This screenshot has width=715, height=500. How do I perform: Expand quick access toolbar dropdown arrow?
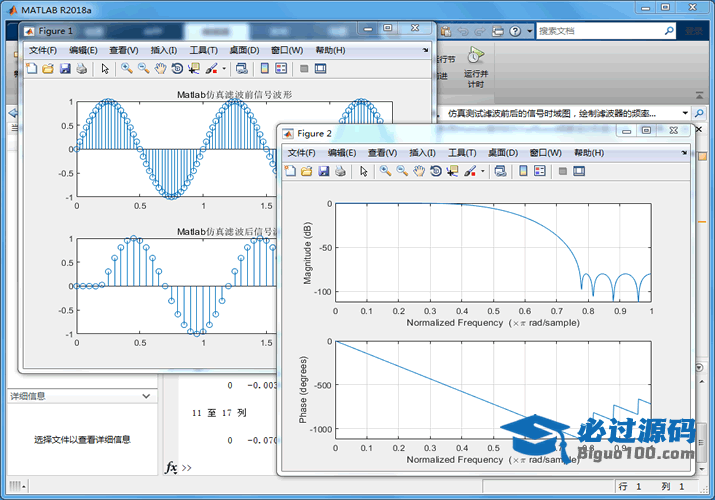click(x=530, y=31)
